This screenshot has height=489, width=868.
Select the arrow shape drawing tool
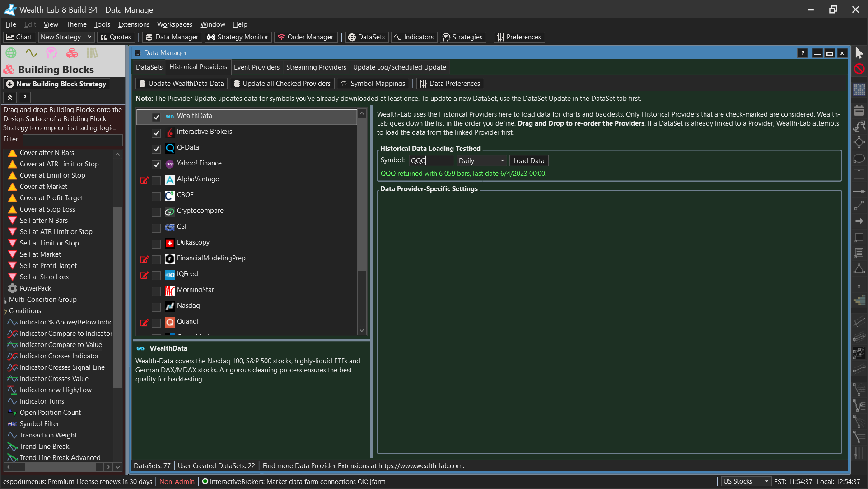pyautogui.click(x=859, y=221)
